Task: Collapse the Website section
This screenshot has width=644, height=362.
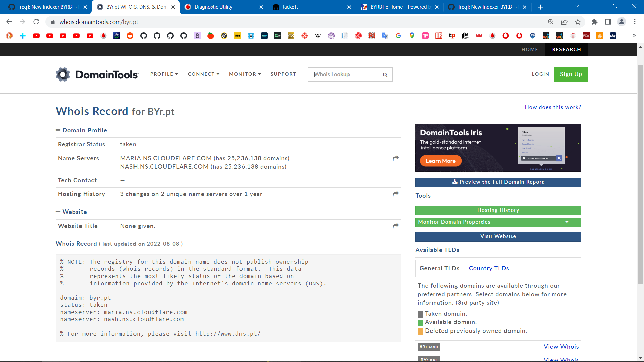Action: pyautogui.click(x=58, y=212)
